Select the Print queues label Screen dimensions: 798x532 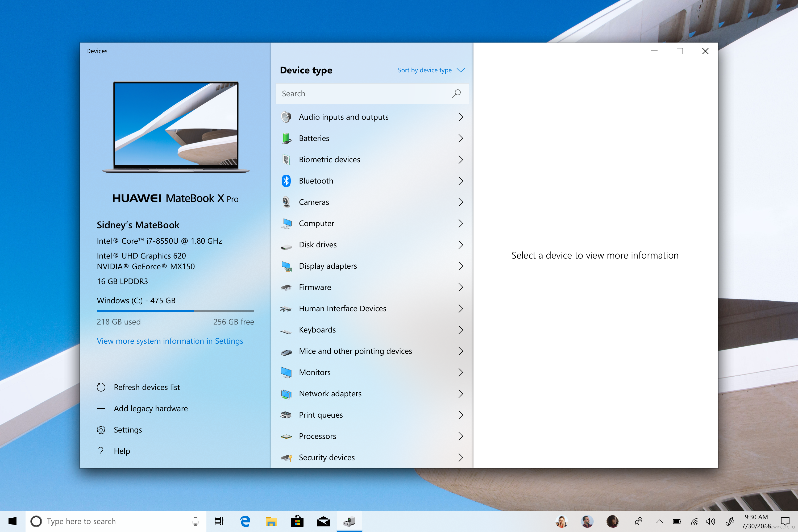click(321, 415)
